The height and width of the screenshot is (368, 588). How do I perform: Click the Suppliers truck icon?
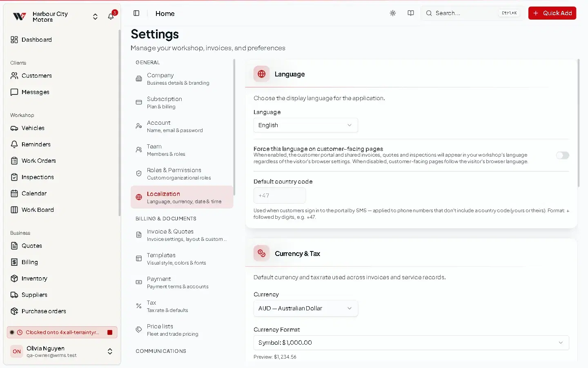14,295
